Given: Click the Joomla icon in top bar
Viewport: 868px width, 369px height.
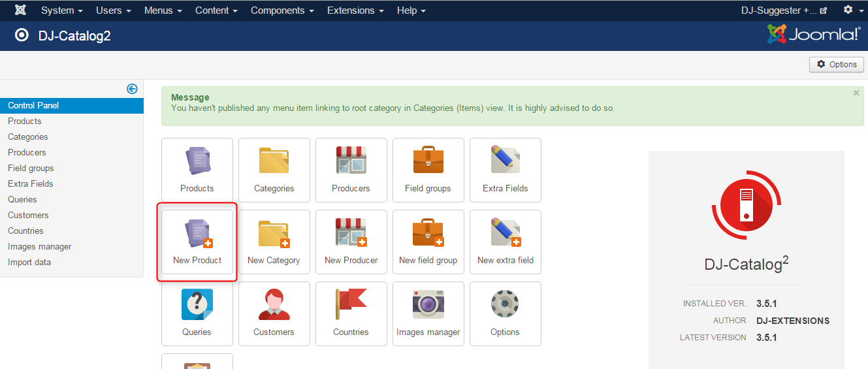Looking at the screenshot, I should click(20, 10).
